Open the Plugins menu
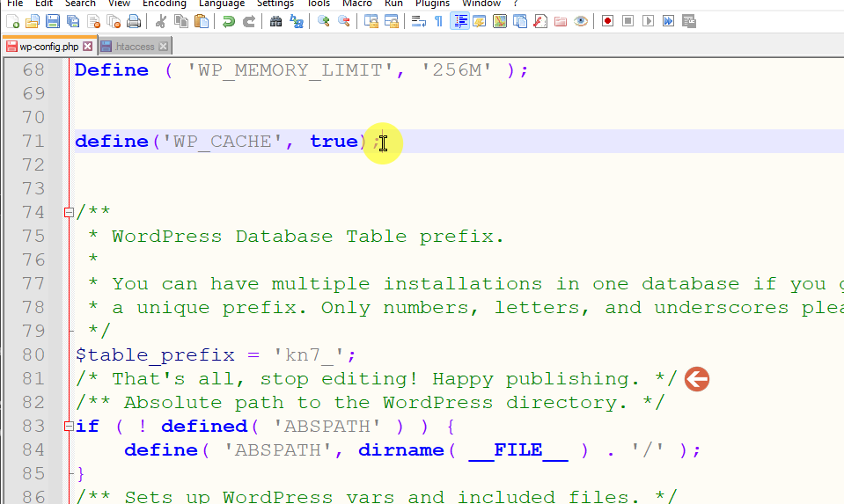The width and height of the screenshot is (844, 504). point(432,4)
